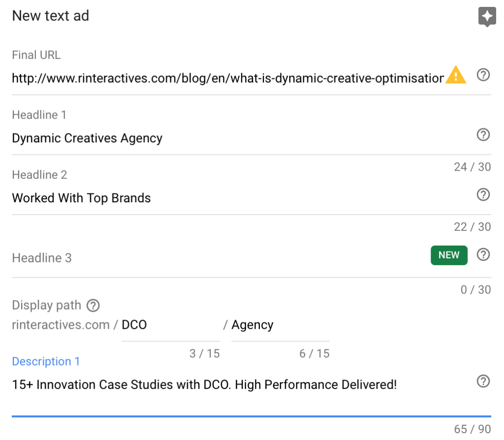Open help for Headline 1
The width and height of the screenshot is (504, 440).
[483, 135]
